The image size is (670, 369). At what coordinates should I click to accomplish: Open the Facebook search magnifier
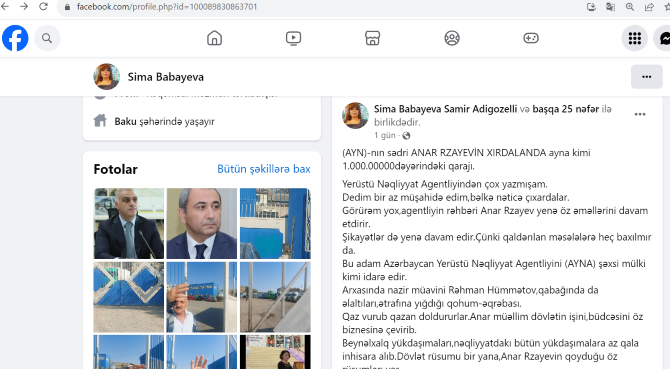(x=47, y=38)
